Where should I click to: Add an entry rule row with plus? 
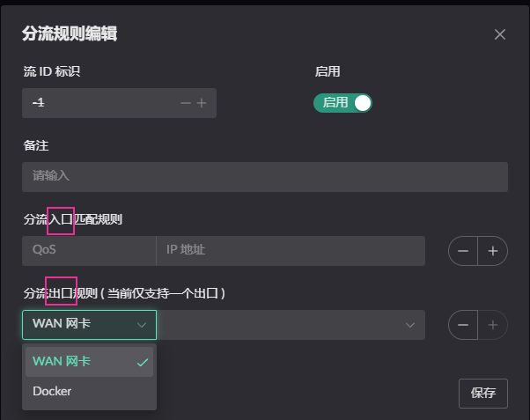[x=493, y=251]
